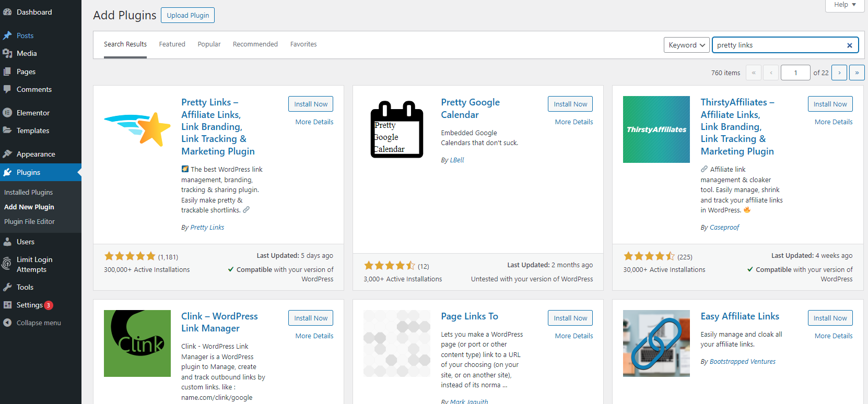Open More Details for Pretty Links
The image size is (868, 404).
tap(314, 122)
